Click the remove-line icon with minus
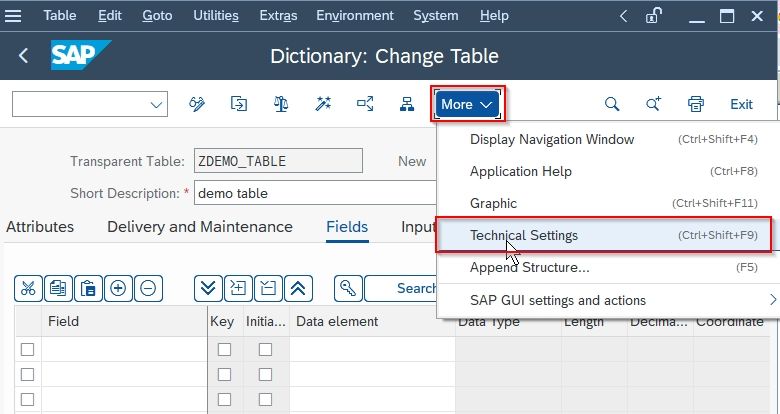Image resolution: width=780 pixels, height=414 pixels. pyautogui.click(x=268, y=288)
